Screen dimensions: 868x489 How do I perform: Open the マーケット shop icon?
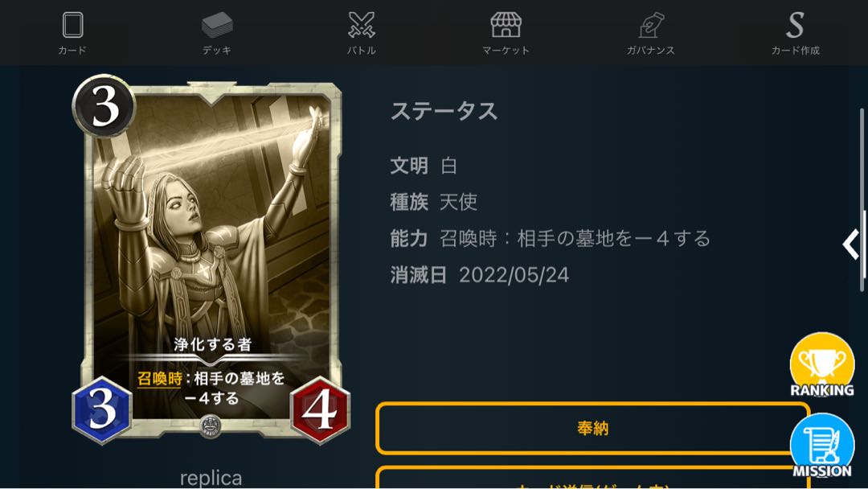[506, 25]
